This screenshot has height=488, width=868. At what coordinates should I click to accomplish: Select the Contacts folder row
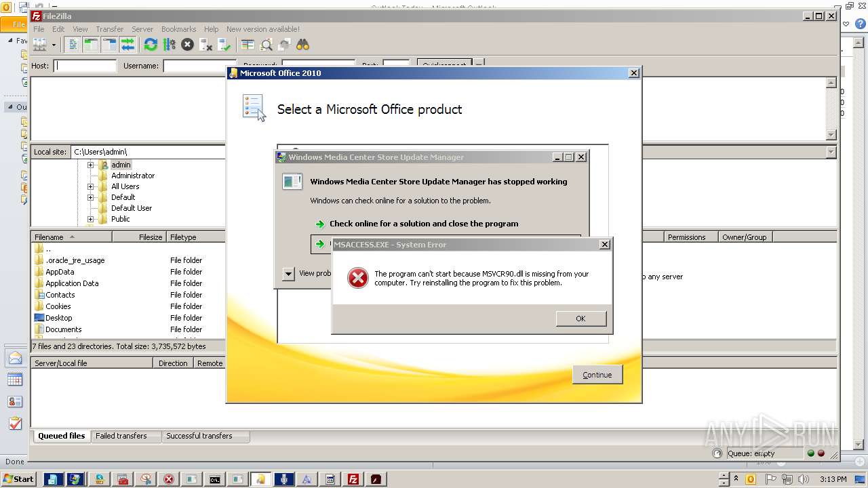[x=127, y=295]
